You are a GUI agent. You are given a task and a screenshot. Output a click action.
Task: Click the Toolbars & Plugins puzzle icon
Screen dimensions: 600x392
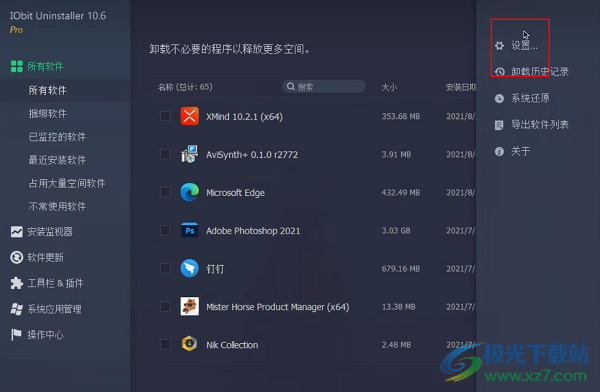(16, 283)
